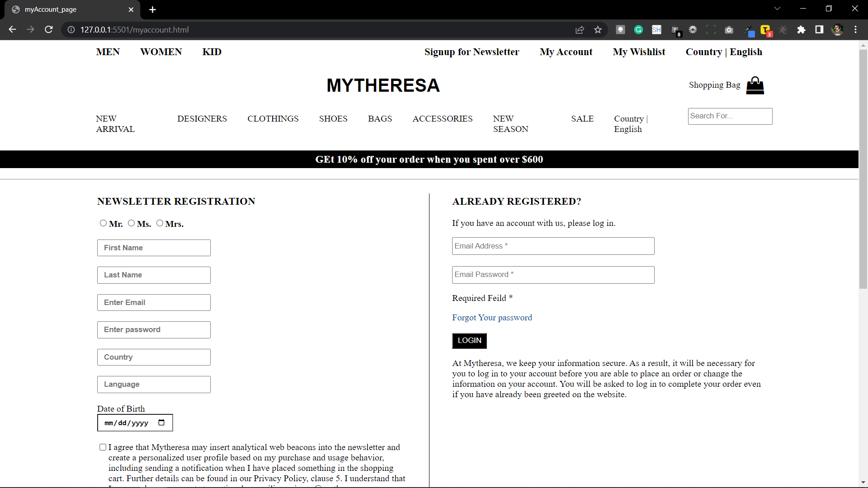This screenshot has width=868, height=488.
Task: Select the Mrs. radio button
Action: [160, 223]
